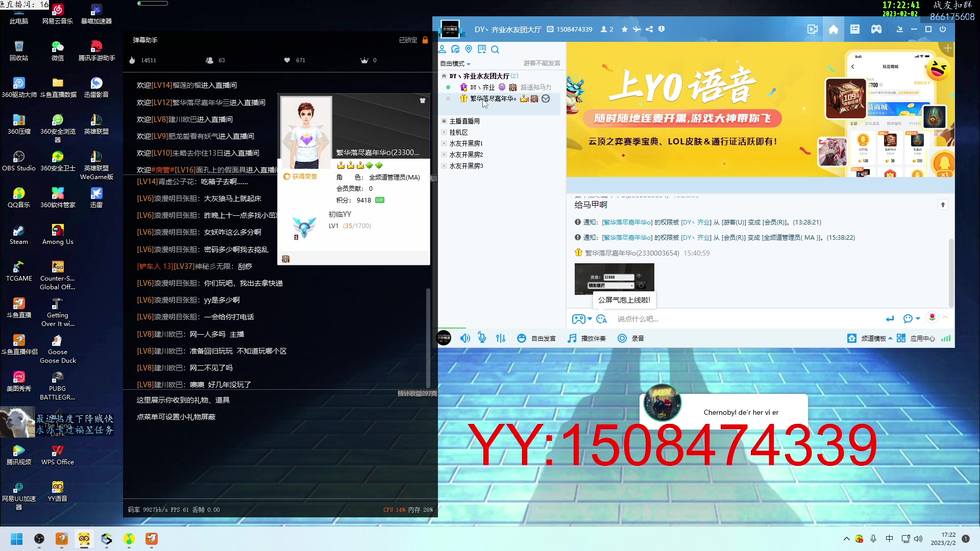Open the 上YO语音 advertisement banner
The image size is (980, 551).
tap(760, 110)
